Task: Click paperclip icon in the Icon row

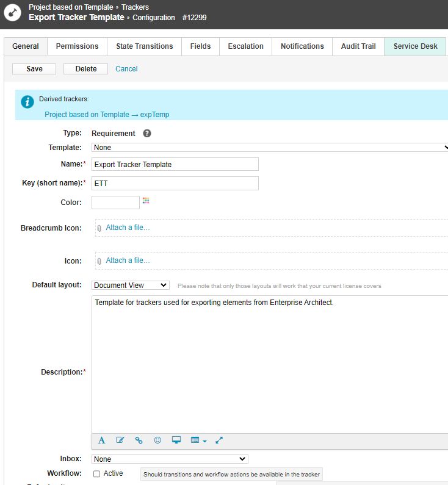Action: coord(99,261)
